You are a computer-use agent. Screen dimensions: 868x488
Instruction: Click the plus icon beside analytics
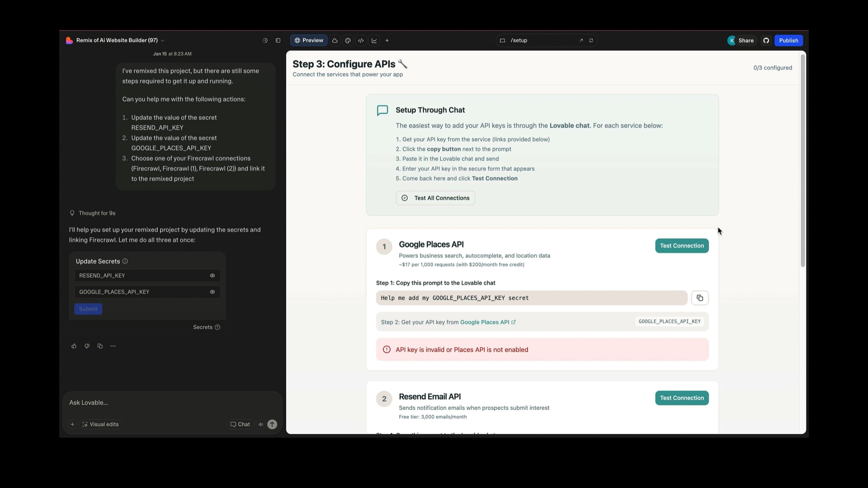click(x=387, y=41)
